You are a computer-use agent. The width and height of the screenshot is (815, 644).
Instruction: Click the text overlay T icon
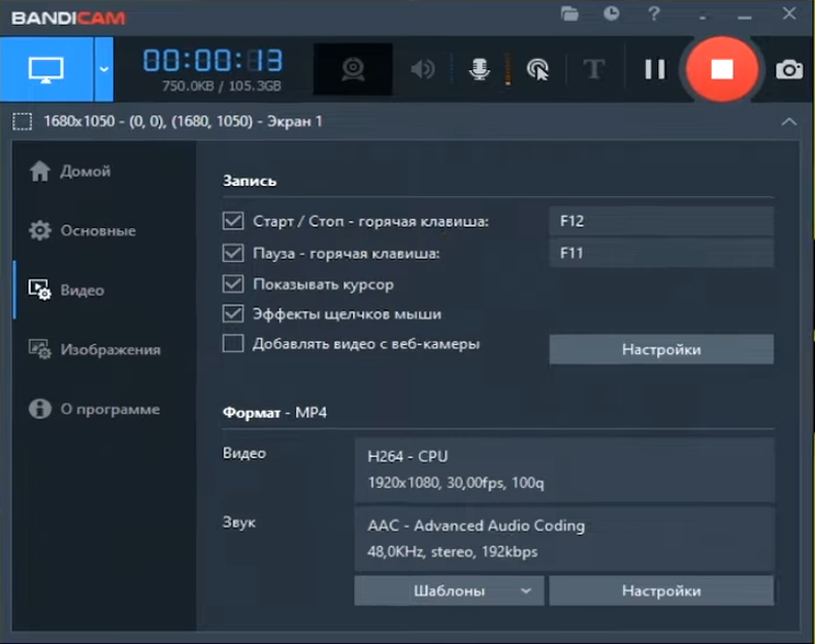click(593, 68)
